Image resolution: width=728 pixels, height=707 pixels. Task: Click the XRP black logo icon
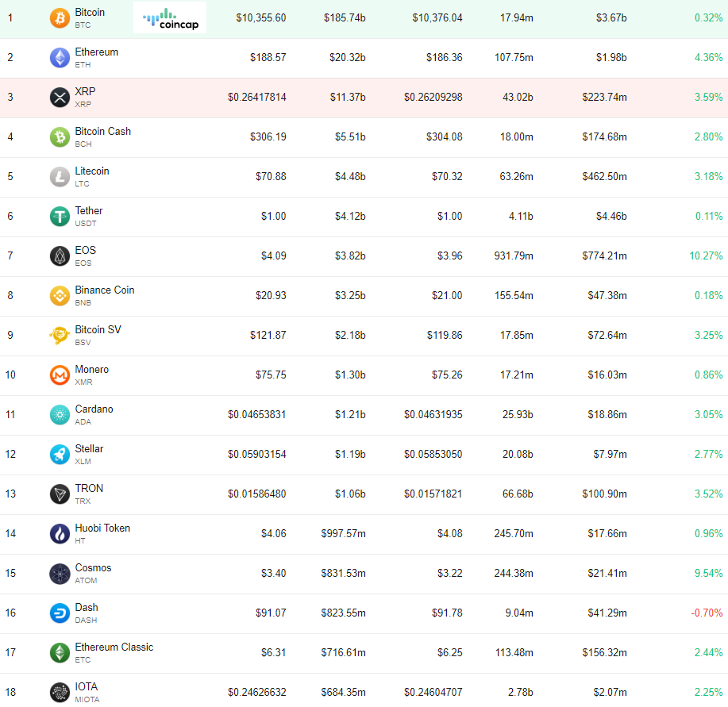60,98
